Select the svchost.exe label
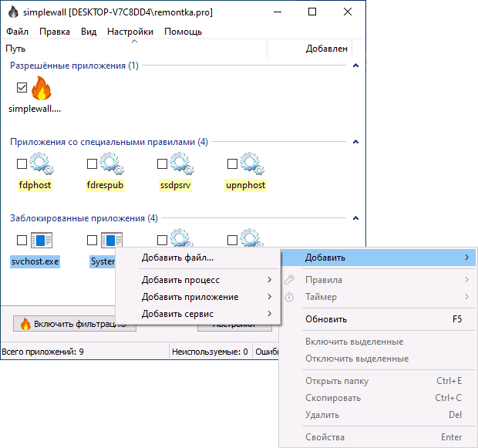 (35, 261)
